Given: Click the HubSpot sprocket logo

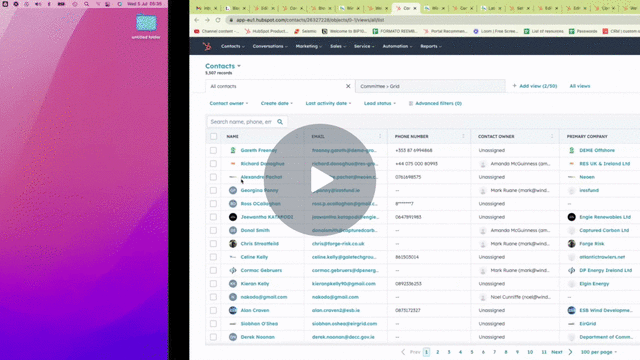Looking at the screenshot, I should (x=207, y=47).
